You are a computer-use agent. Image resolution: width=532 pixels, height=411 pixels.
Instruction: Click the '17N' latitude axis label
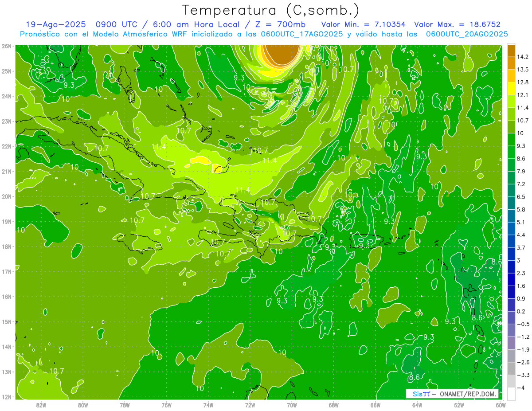tap(6, 272)
